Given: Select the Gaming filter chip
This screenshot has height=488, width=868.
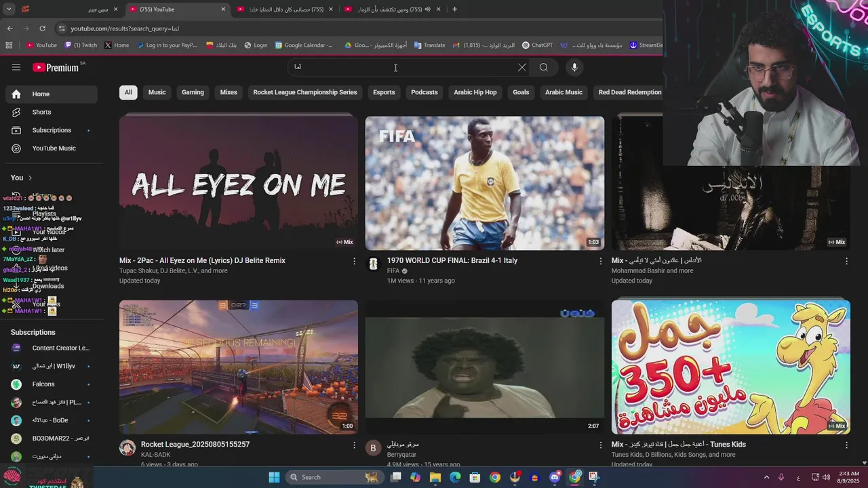Looking at the screenshot, I should point(193,92).
